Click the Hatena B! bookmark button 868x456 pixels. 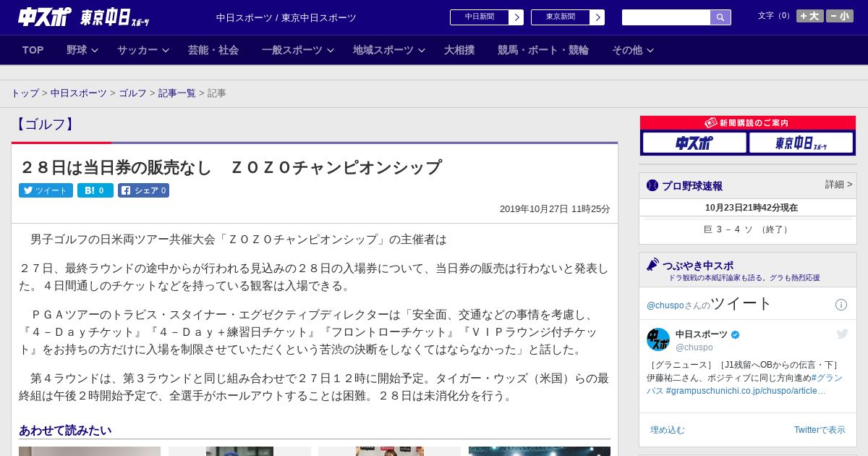pyautogui.click(x=95, y=190)
